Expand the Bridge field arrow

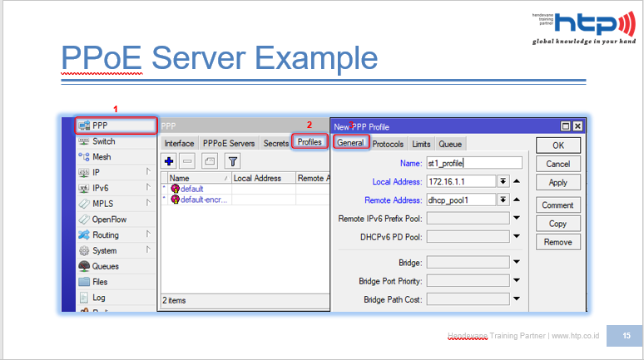tap(517, 262)
